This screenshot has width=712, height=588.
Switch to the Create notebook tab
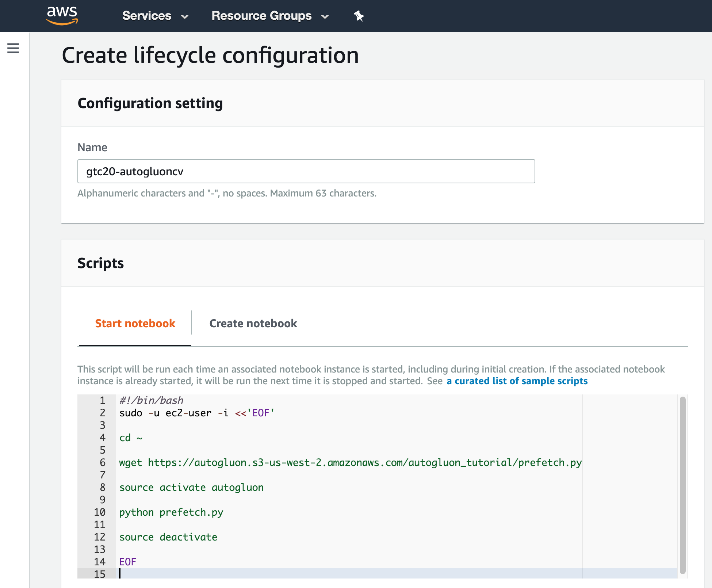pyautogui.click(x=253, y=323)
